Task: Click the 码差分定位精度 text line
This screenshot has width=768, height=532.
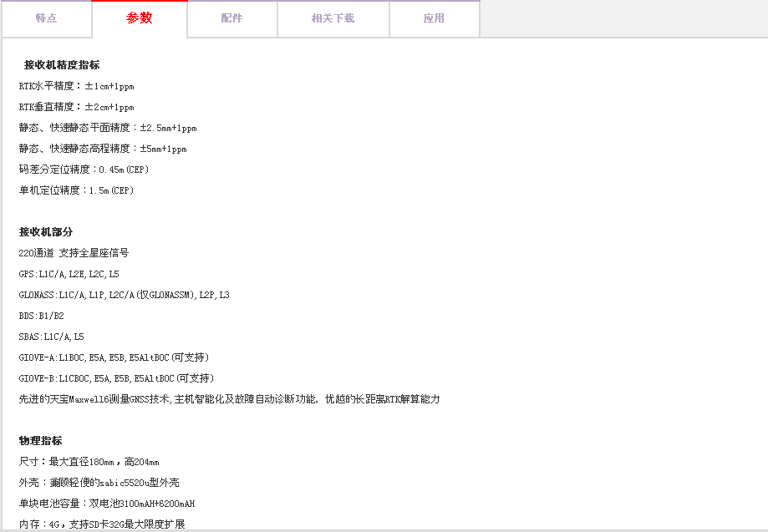Action: [x=84, y=170]
